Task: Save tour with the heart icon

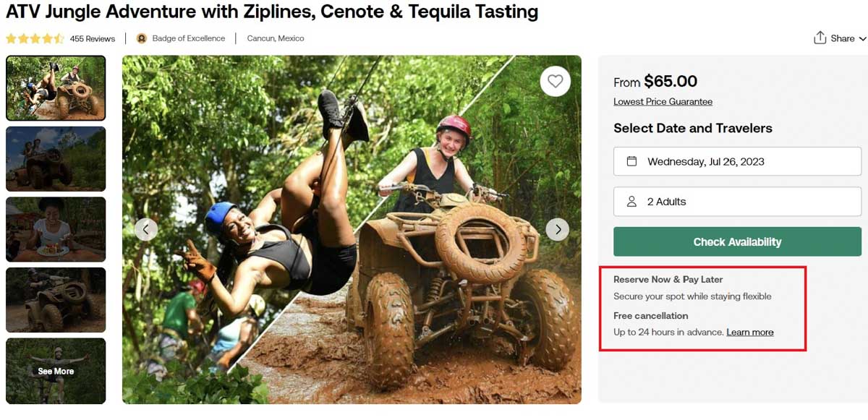Action: (x=555, y=82)
